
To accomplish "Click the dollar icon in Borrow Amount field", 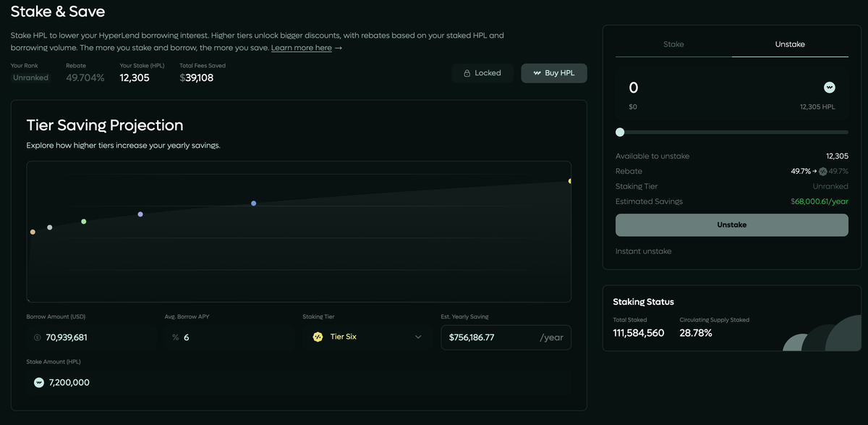I will point(38,337).
